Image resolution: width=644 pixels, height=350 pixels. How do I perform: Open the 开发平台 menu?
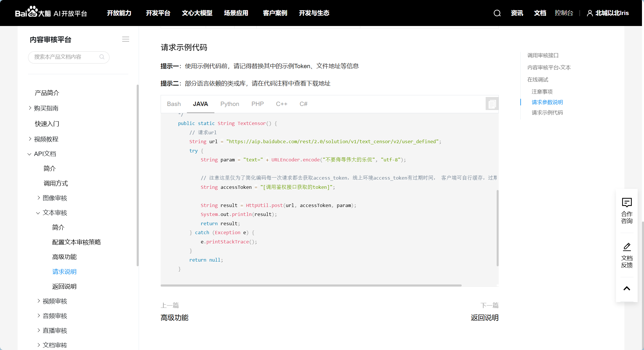pyautogui.click(x=158, y=13)
